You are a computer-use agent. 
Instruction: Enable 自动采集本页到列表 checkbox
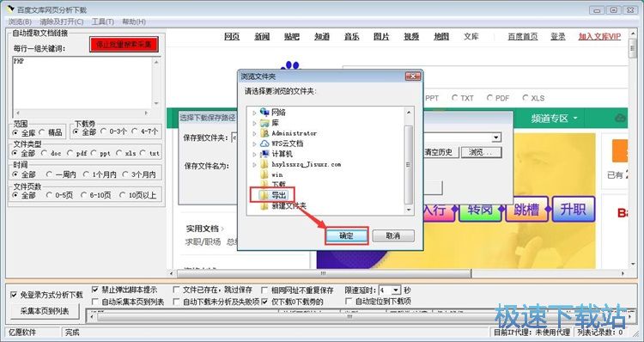click(94, 302)
